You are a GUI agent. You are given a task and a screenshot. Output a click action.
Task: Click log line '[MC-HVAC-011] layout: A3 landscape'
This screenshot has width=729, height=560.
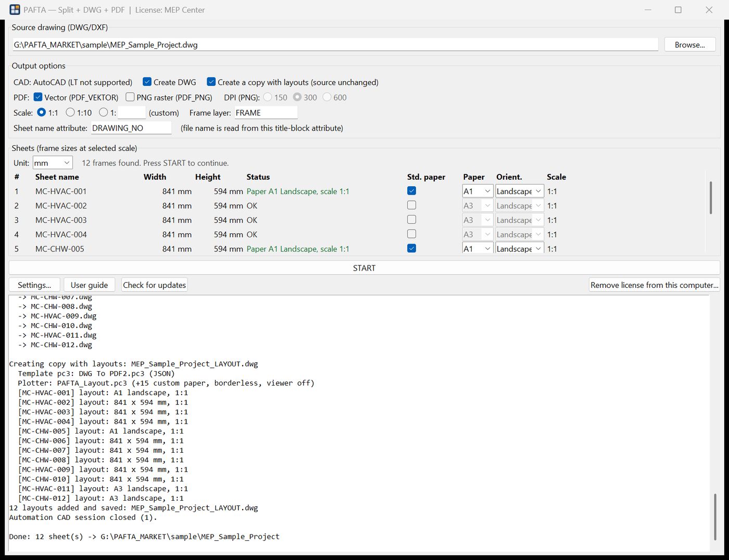point(103,488)
